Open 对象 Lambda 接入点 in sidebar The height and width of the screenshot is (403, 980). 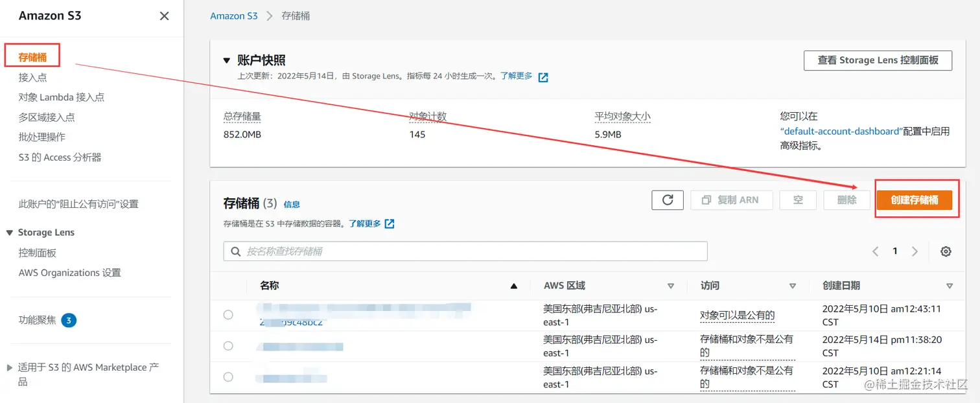(62, 97)
